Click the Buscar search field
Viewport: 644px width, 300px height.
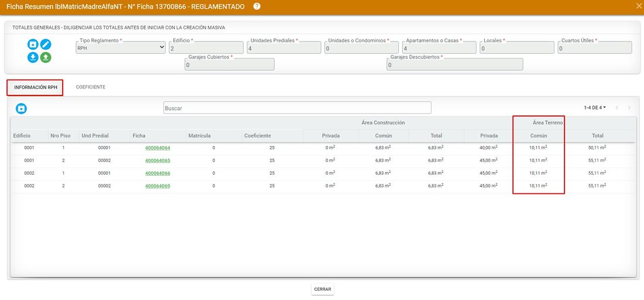point(297,108)
